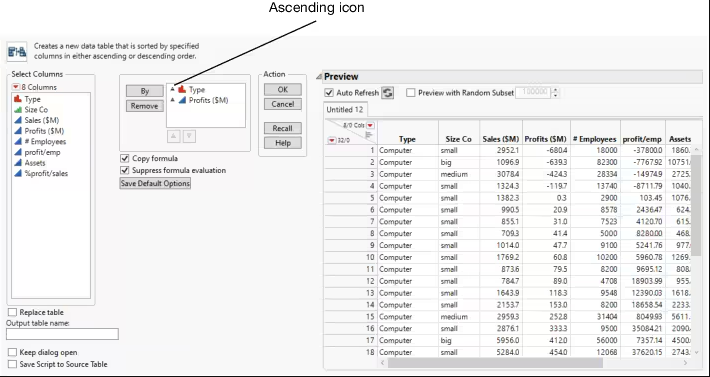This screenshot has height=377, width=710.
Task: Click the move-down arrow below the sort list
Action: click(189, 136)
